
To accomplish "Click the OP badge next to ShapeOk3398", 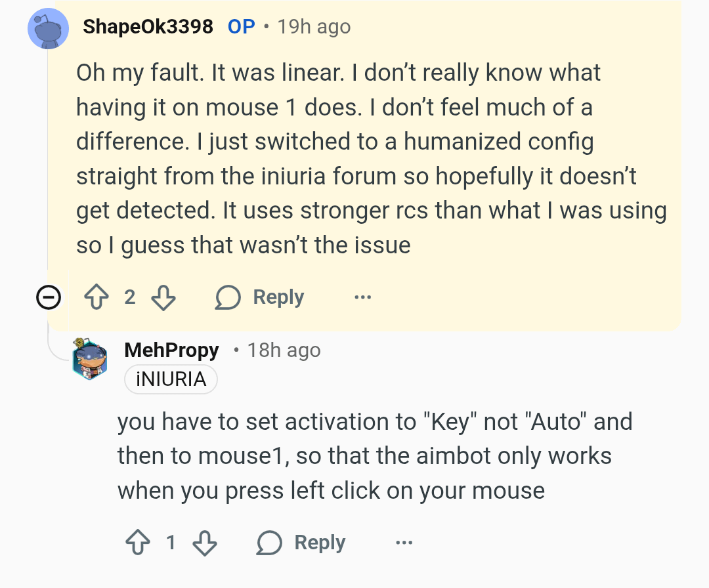I will (x=241, y=27).
